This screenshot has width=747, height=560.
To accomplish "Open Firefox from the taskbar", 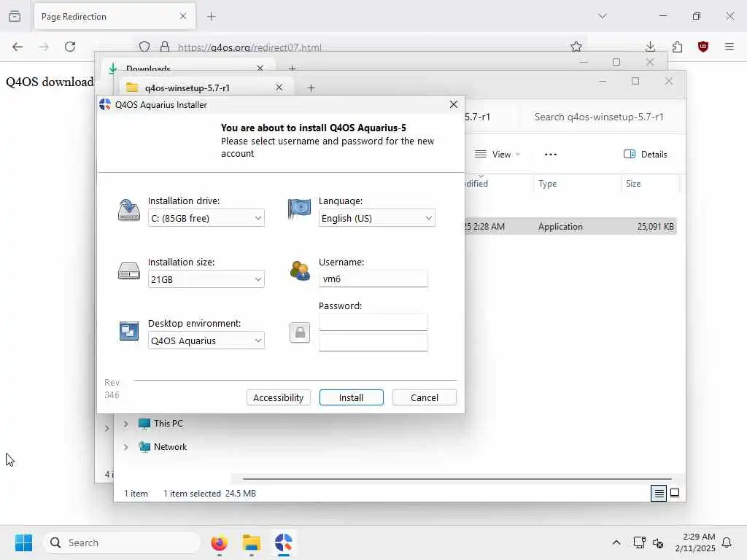I will [219, 542].
